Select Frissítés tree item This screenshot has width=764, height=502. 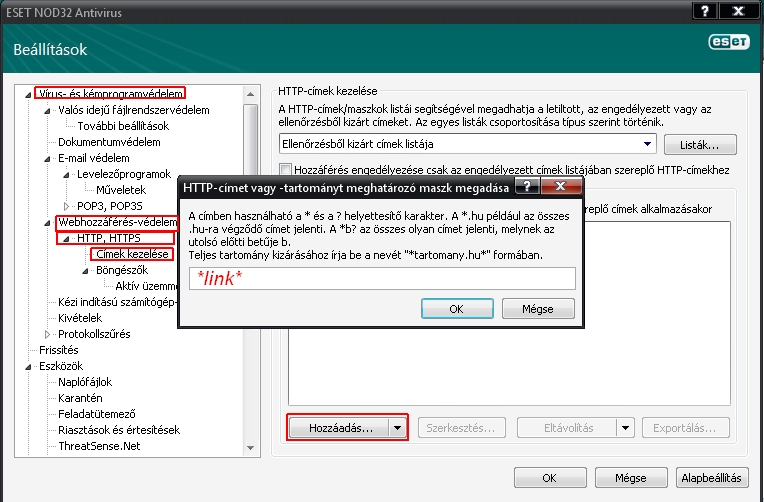click(x=58, y=350)
